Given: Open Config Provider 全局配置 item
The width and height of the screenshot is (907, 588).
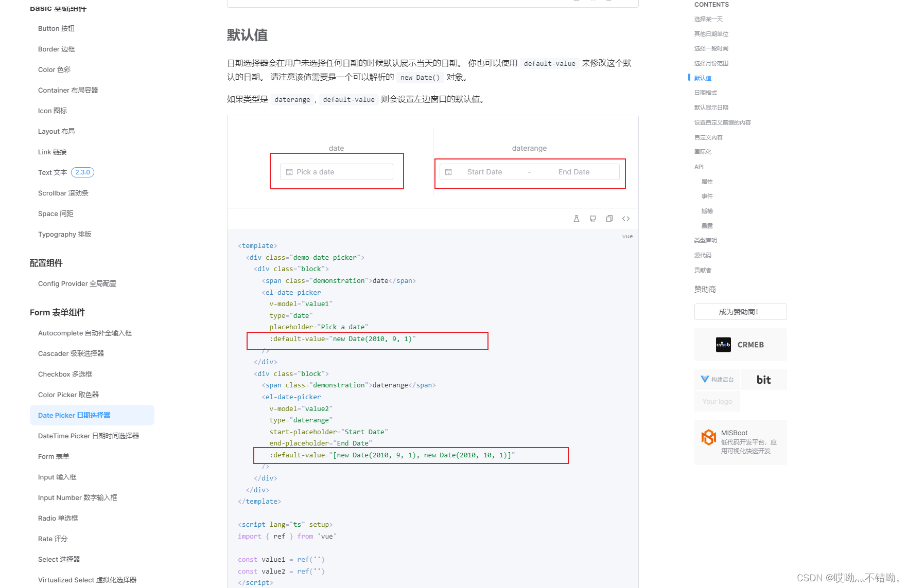Looking at the screenshot, I should [77, 283].
